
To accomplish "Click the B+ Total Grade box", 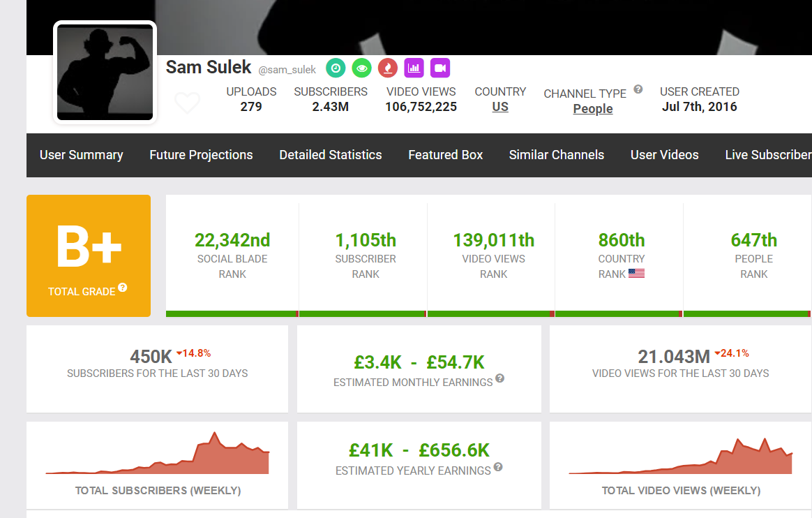I will click(89, 256).
